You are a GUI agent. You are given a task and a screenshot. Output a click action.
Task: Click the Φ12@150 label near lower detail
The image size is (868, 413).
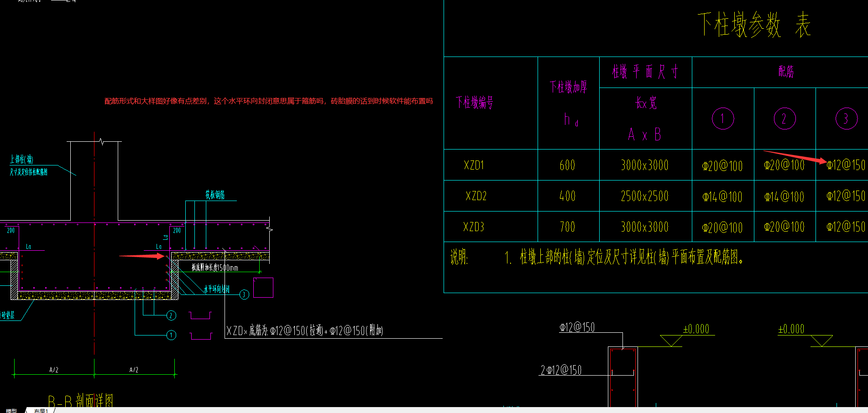(x=577, y=327)
